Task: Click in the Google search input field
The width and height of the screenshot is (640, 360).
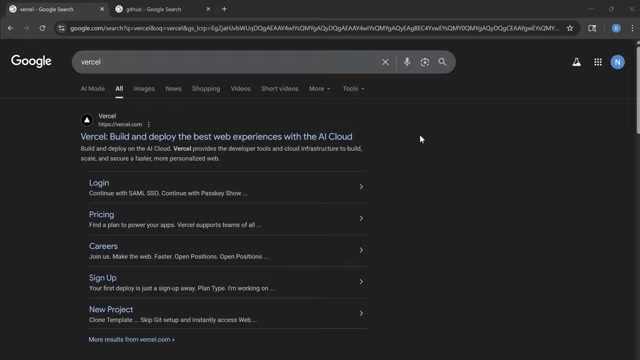Action: [x=229, y=62]
